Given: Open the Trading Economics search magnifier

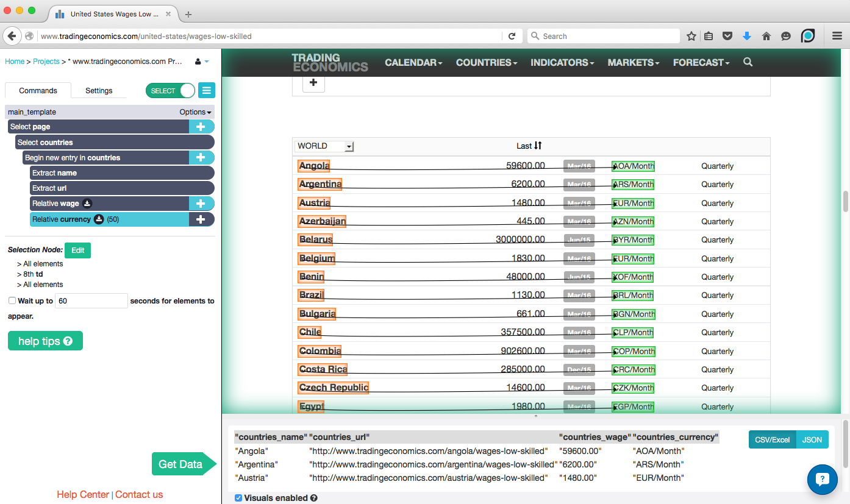Looking at the screenshot, I should pyautogui.click(x=748, y=62).
